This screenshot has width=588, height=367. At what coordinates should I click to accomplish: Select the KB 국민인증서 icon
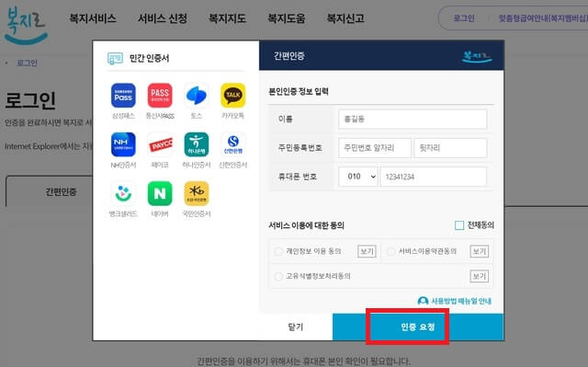[x=197, y=194]
